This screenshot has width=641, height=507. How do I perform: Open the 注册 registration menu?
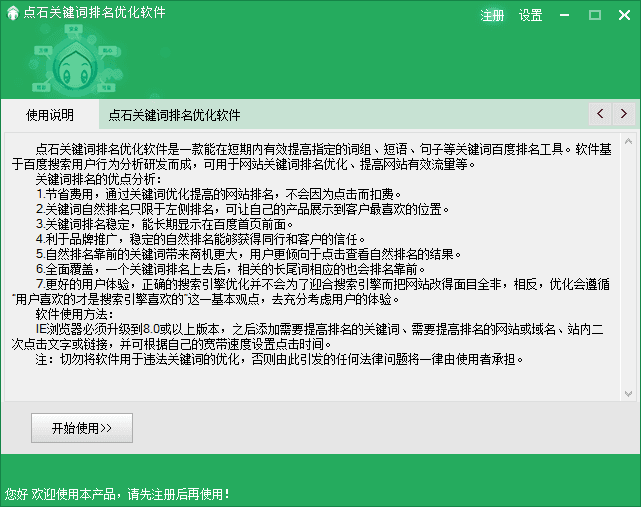pyautogui.click(x=492, y=15)
